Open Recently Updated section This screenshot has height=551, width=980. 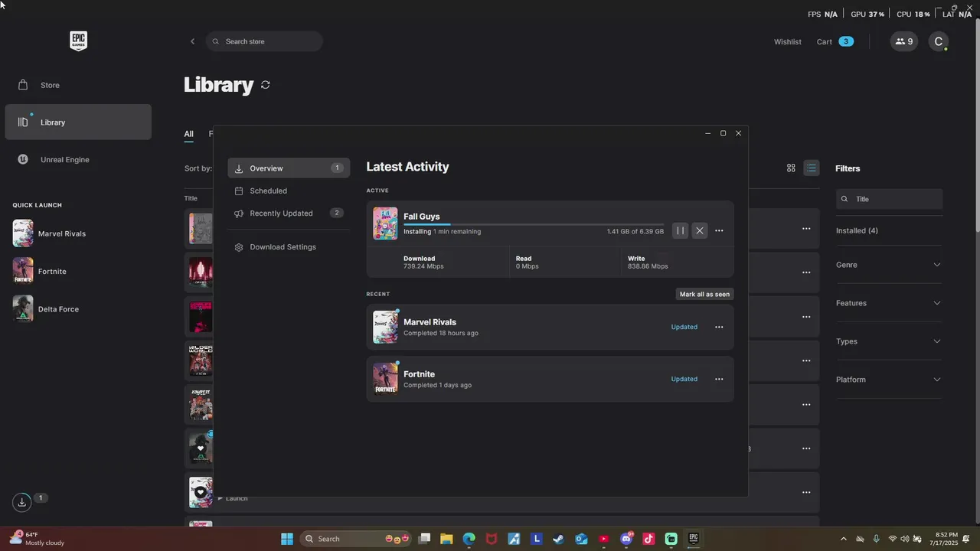pyautogui.click(x=289, y=214)
